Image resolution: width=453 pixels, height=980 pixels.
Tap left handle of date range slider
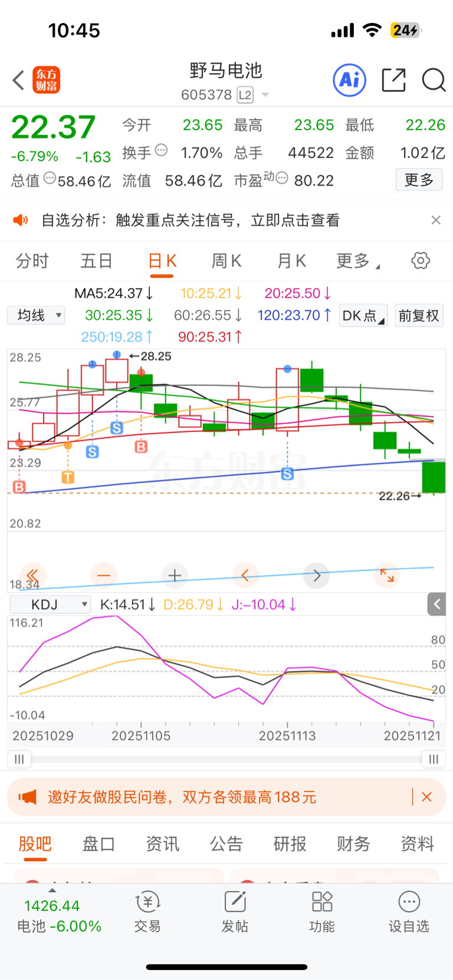click(19, 759)
